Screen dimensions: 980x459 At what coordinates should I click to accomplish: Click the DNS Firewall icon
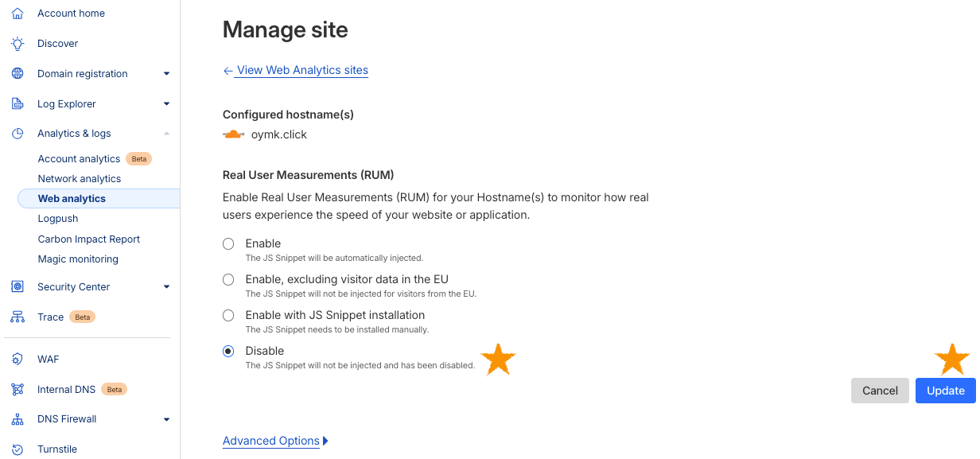click(x=17, y=419)
